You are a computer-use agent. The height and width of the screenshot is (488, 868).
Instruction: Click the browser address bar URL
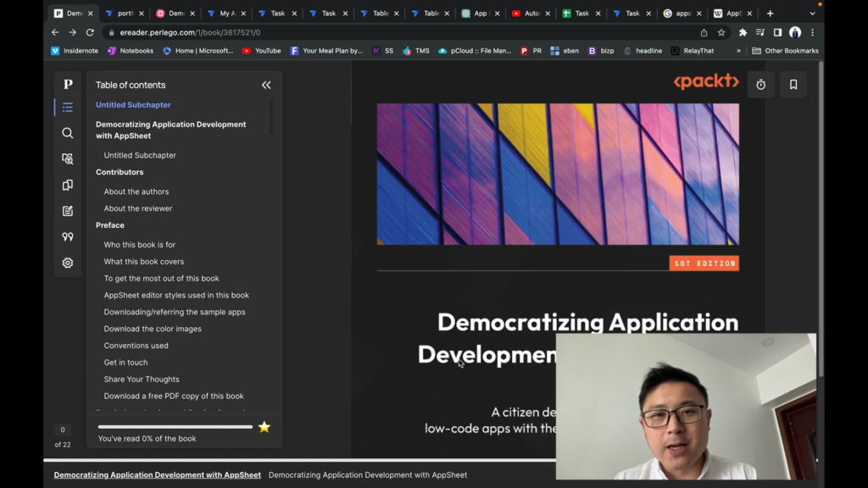[190, 33]
